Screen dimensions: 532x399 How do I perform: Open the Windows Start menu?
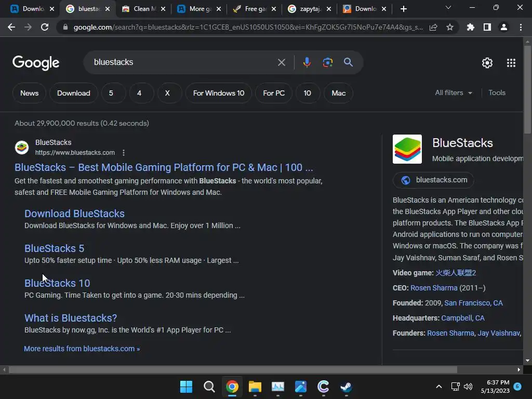click(186, 387)
